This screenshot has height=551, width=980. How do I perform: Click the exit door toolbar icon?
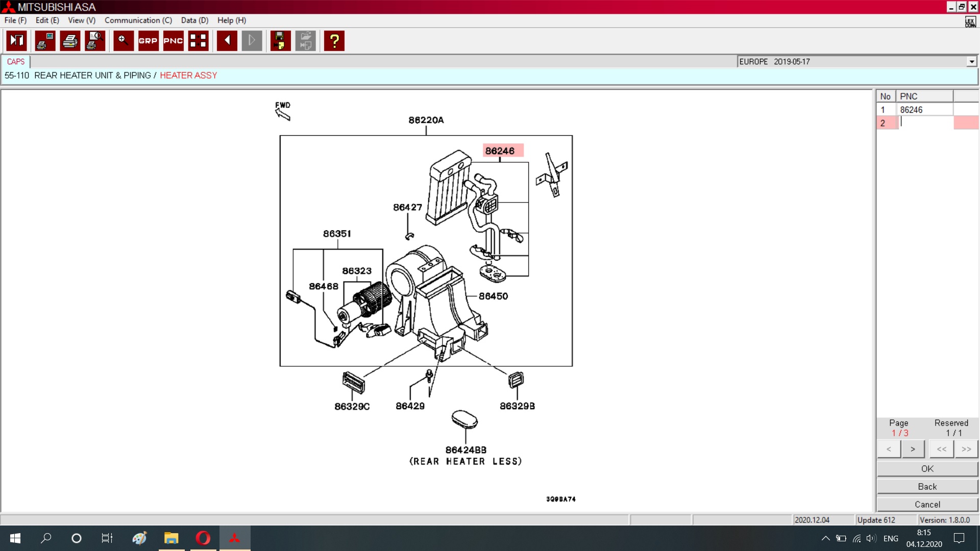(x=16, y=41)
